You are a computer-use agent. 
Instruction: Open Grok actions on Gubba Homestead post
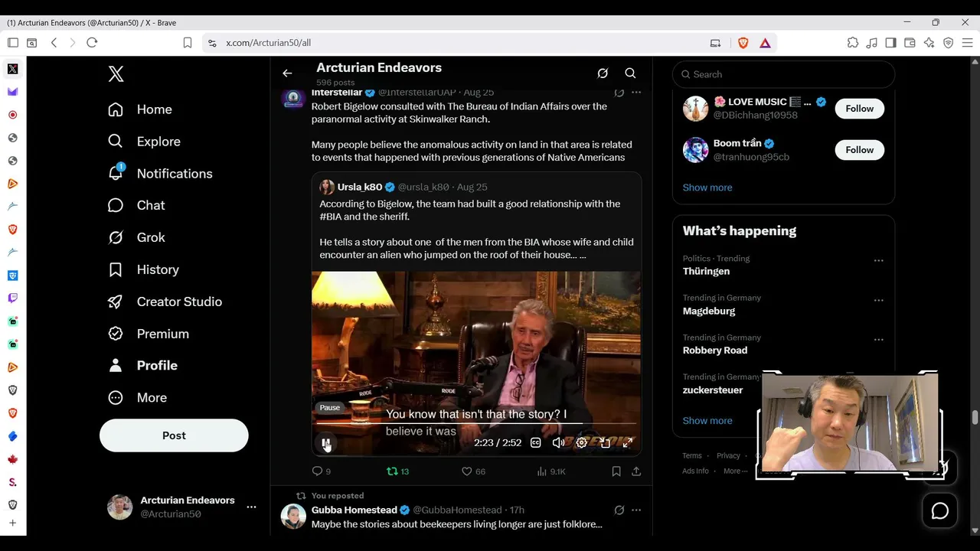click(x=619, y=510)
